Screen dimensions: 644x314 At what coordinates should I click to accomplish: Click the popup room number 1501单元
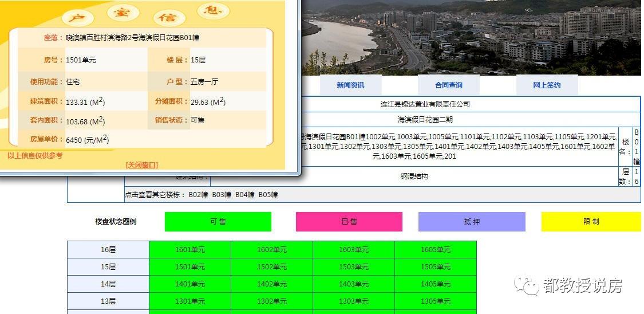point(81,60)
